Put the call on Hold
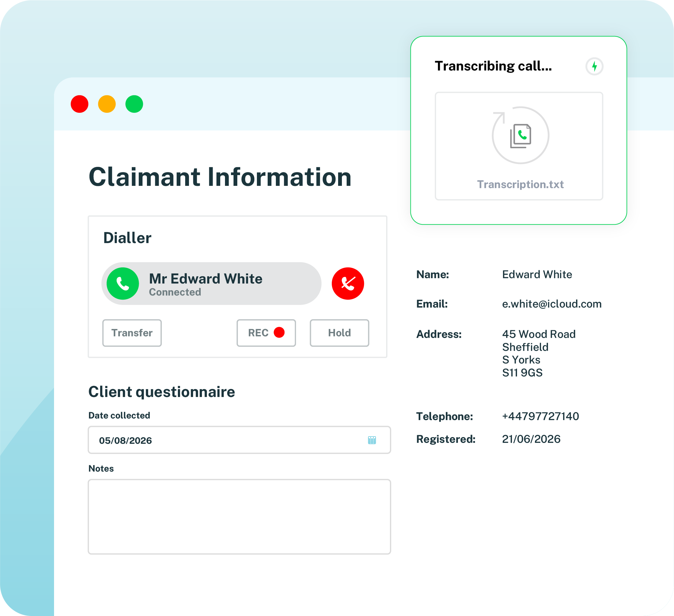This screenshot has width=674, height=616. pos(339,333)
